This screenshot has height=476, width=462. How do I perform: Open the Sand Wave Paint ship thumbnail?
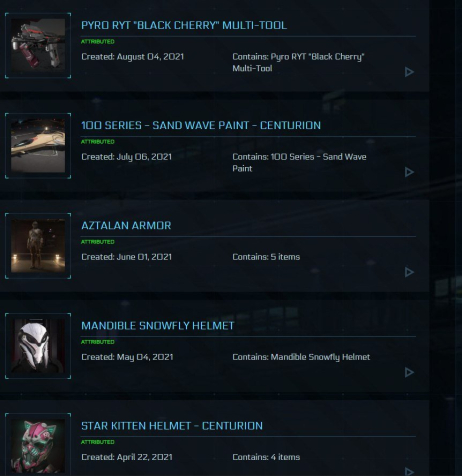point(38,146)
